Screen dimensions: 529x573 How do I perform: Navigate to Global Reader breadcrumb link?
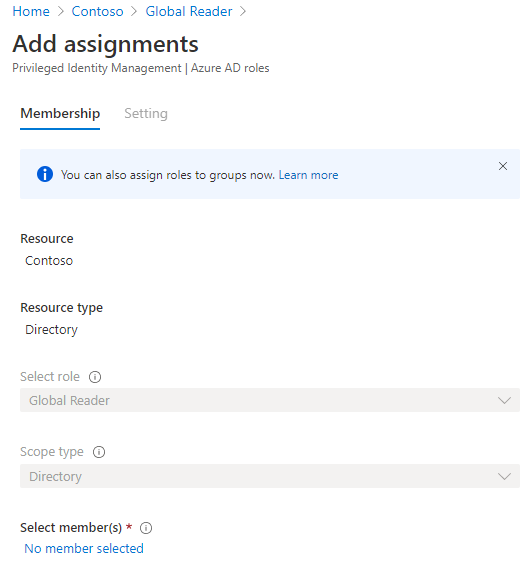point(189,11)
